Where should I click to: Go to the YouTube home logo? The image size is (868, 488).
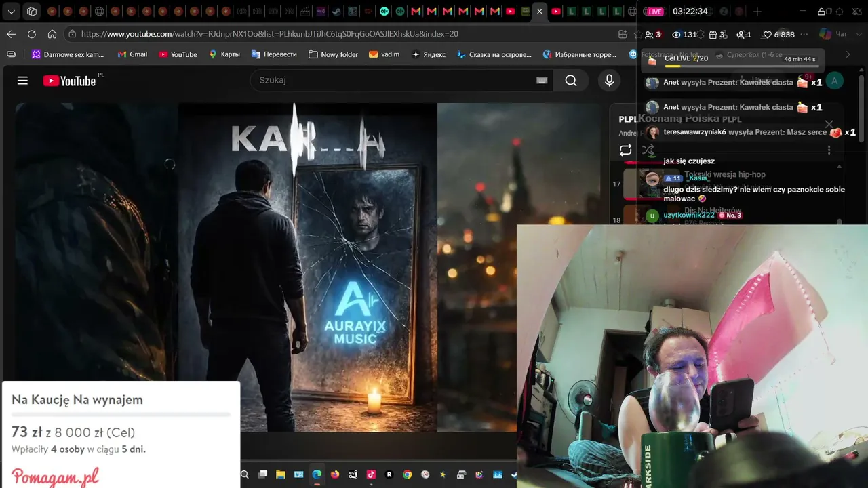[x=69, y=81]
